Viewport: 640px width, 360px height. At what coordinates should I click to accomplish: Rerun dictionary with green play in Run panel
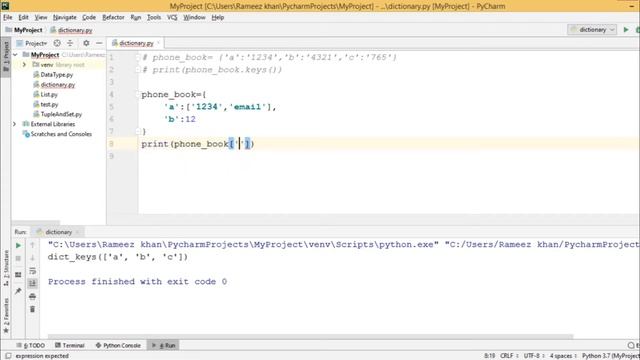click(x=18, y=245)
